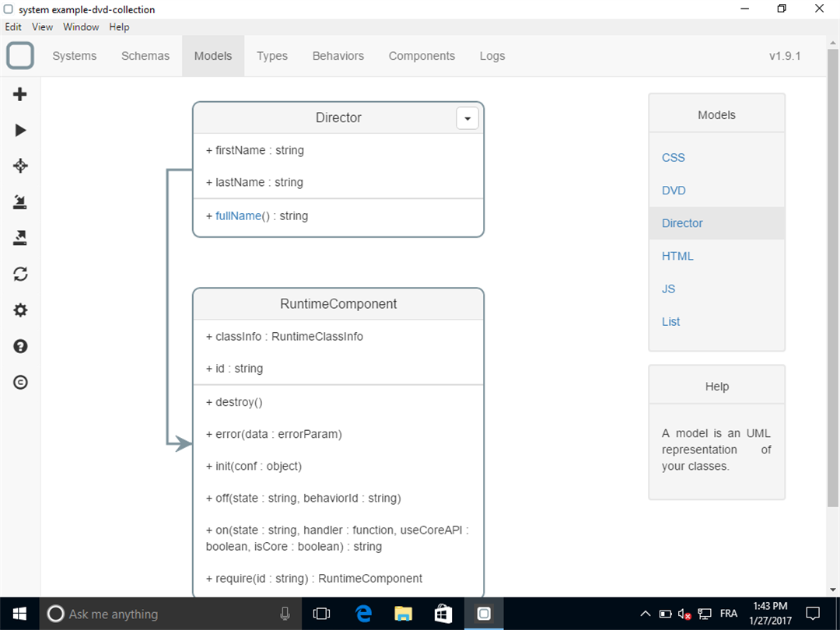The width and height of the screenshot is (840, 630).
Task: Open File Explorer from the taskbar
Action: click(404, 614)
